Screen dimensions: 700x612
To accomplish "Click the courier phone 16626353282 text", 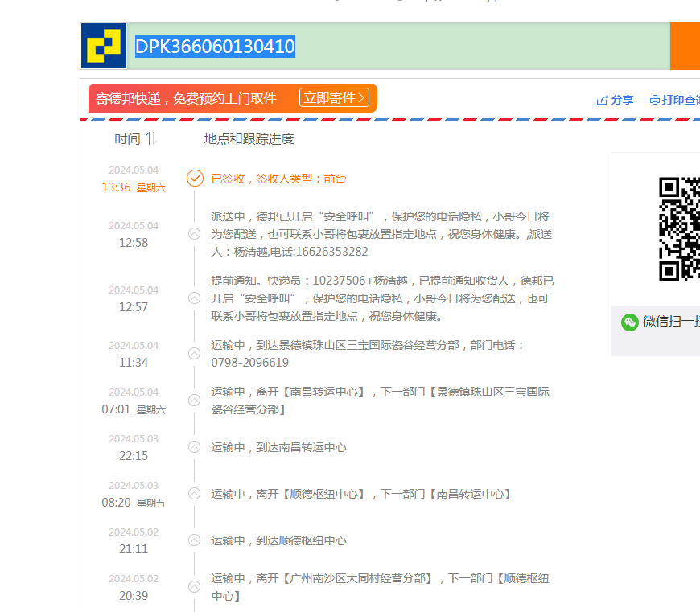I will pyautogui.click(x=331, y=252).
